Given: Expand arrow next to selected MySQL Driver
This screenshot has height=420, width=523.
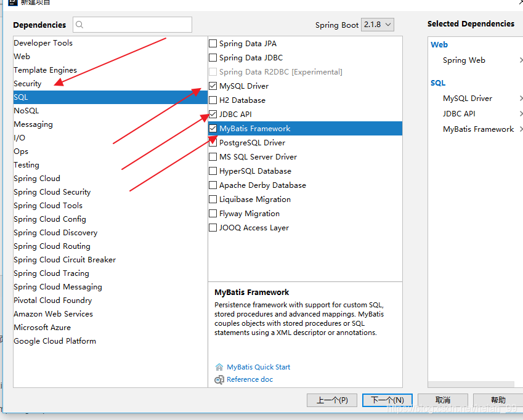Looking at the screenshot, I should point(521,99).
